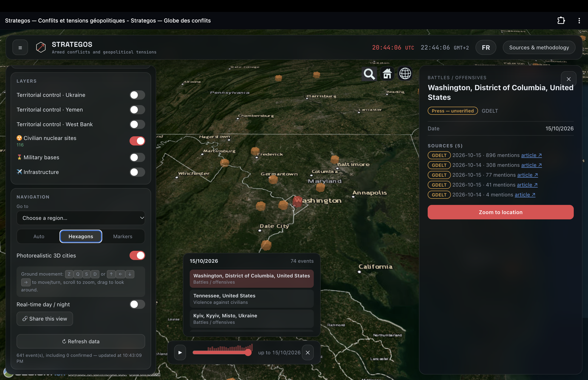Image resolution: width=588 pixels, height=380 pixels.
Task: Turn off Photorealistic 3D cities
Action: click(x=137, y=255)
